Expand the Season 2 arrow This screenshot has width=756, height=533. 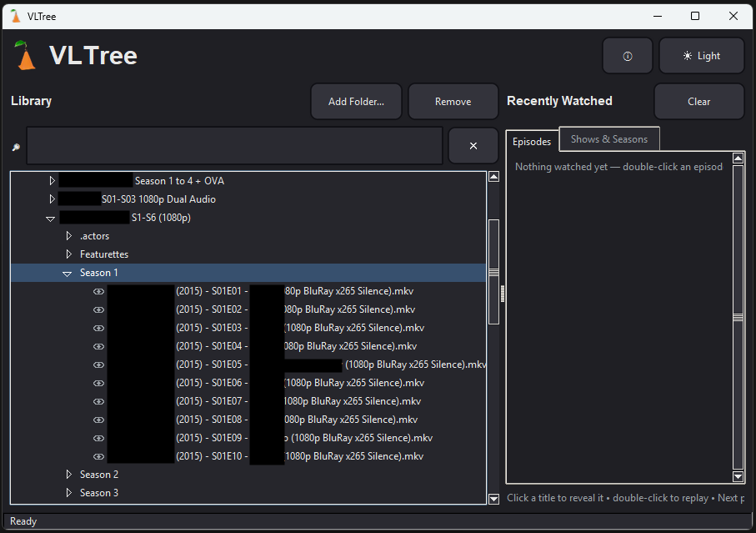pyautogui.click(x=69, y=475)
